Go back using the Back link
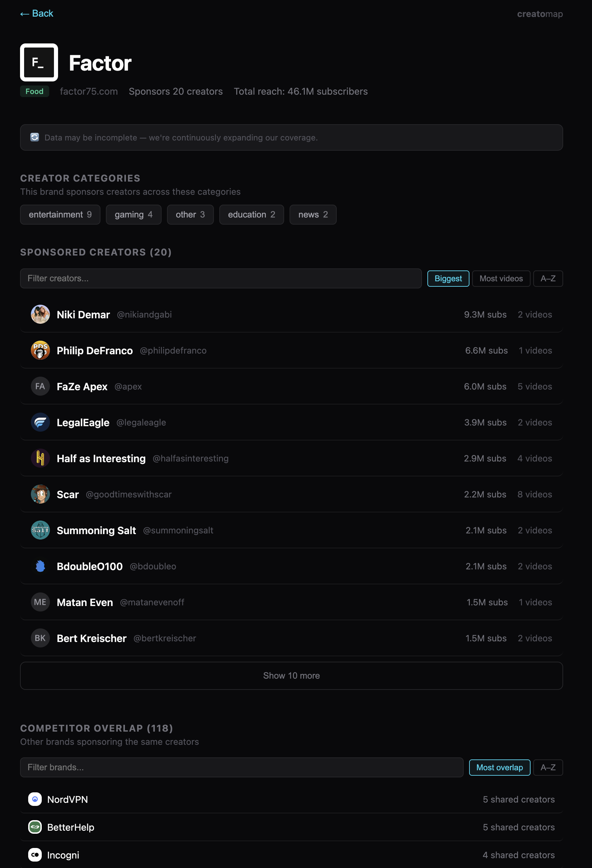The image size is (592, 868). click(x=36, y=14)
